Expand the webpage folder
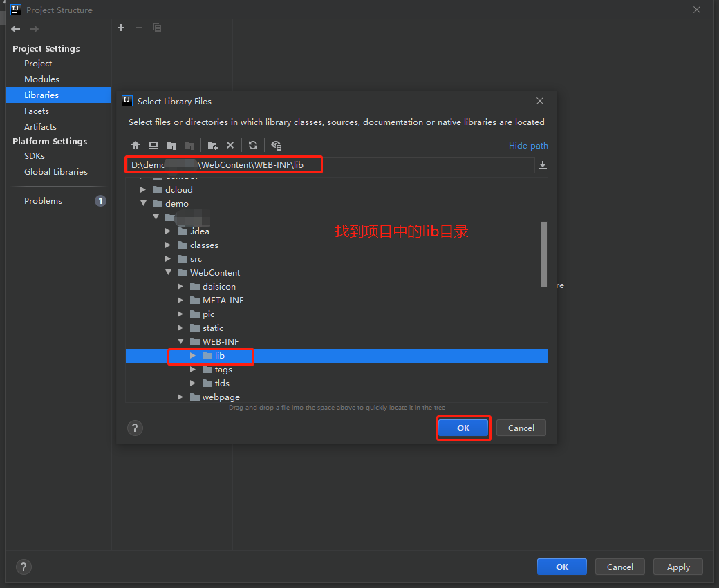 pos(180,397)
